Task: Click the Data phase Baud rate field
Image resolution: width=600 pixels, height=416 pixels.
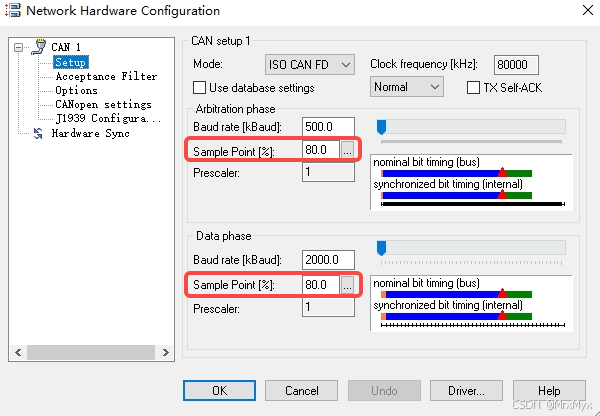Action: tap(328, 260)
